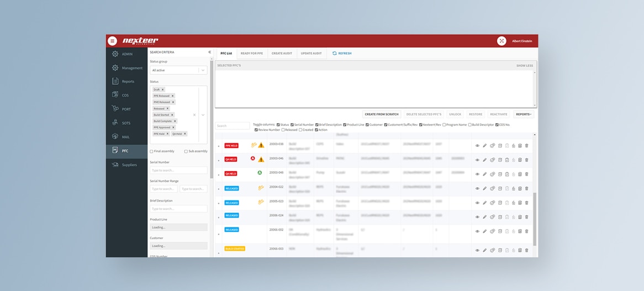Viewport: 644px width, 291px height.
Task: Click the Serial Number search field
Action: [178, 170]
